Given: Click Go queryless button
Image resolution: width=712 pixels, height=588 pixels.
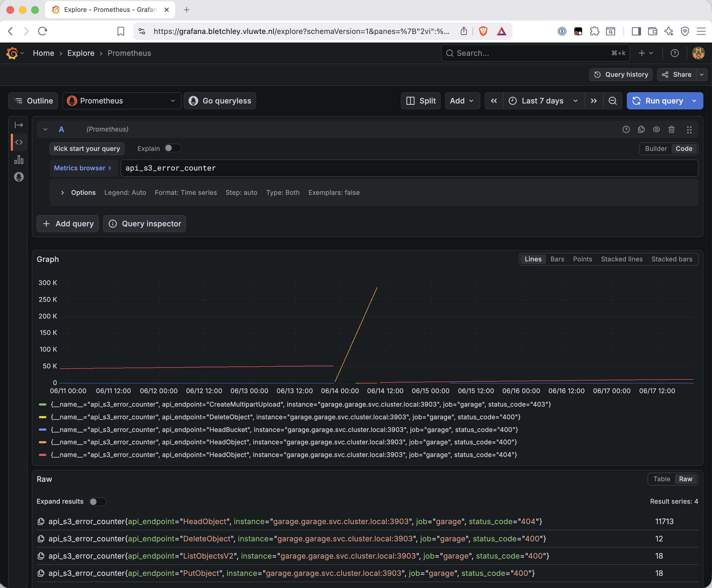Looking at the screenshot, I should 220,101.
